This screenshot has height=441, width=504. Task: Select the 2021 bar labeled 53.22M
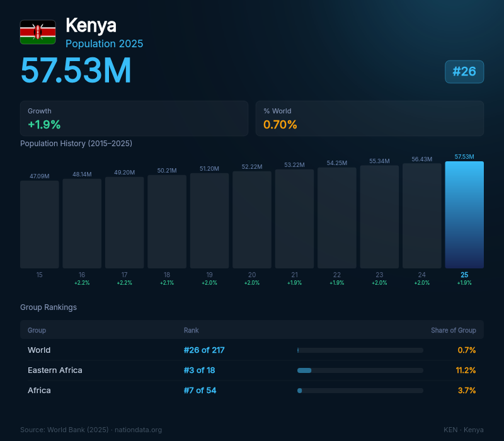point(294,219)
